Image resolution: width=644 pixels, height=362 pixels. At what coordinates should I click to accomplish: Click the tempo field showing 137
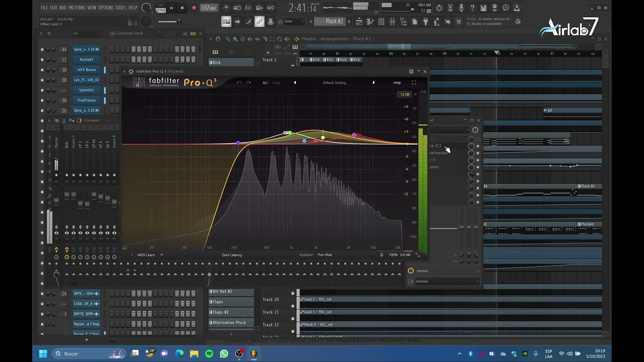point(208,8)
